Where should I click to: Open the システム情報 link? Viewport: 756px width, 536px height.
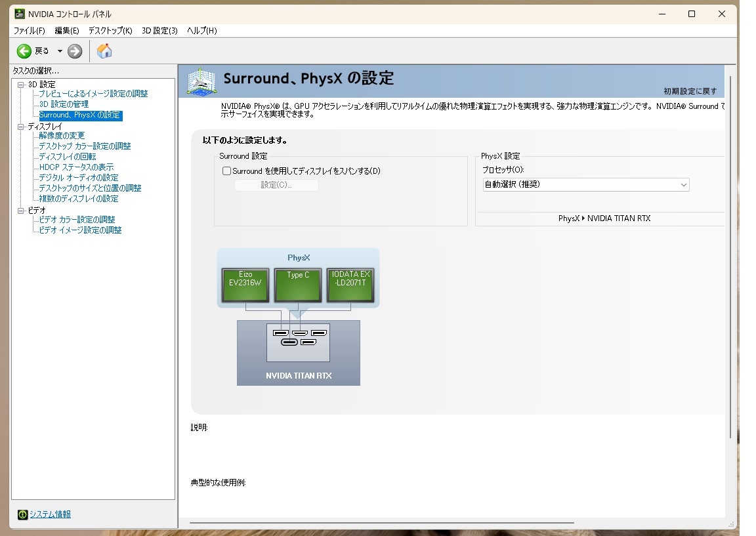(x=50, y=514)
